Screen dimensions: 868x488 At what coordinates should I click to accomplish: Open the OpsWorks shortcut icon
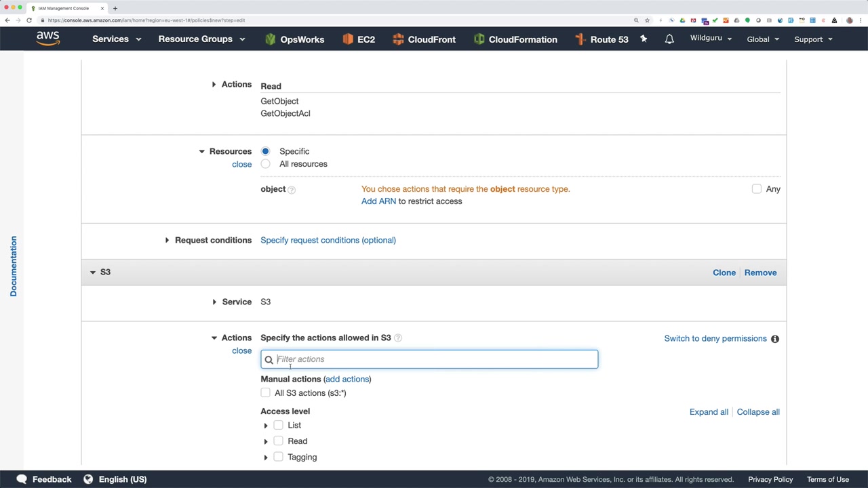tap(271, 39)
